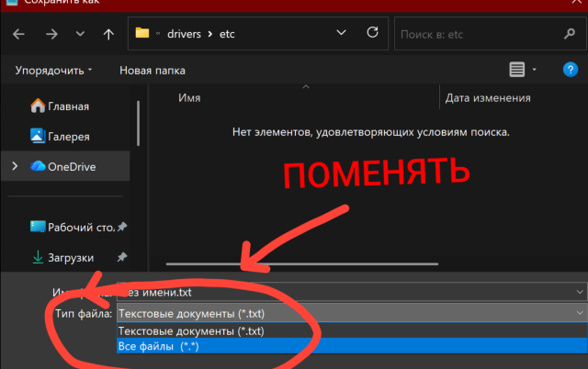Click the folder icon in address bar
The image size is (588, 369).
click(x=142, y=33)
